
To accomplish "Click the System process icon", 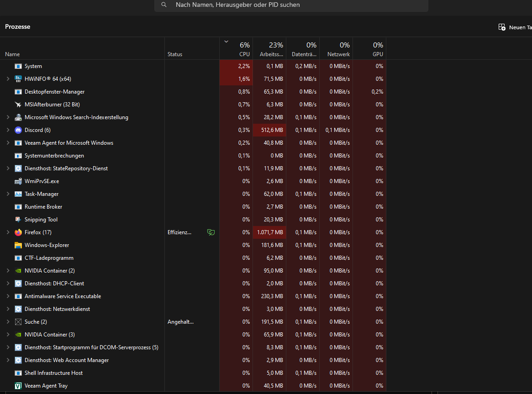I will point(18,66).
